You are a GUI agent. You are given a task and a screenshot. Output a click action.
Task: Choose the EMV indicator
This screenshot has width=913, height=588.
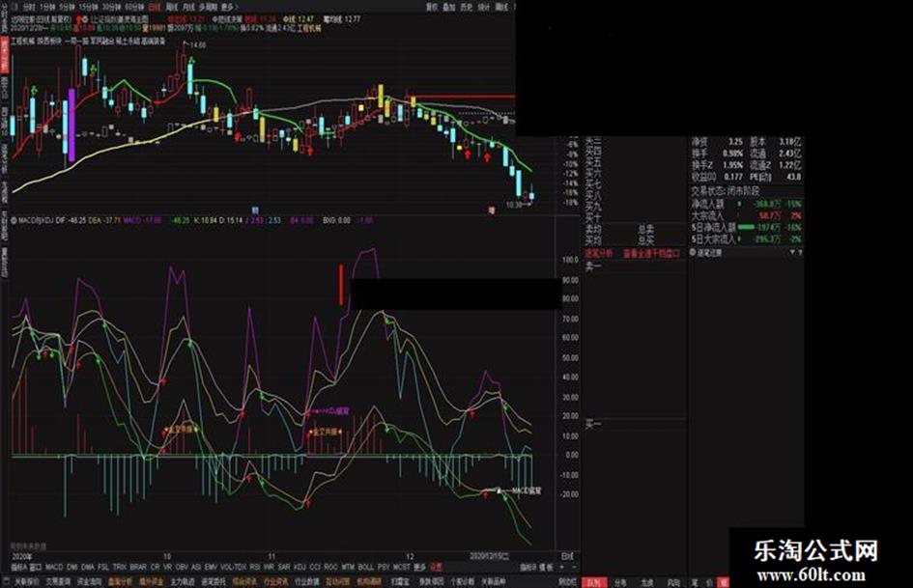(x=211, y=567)
